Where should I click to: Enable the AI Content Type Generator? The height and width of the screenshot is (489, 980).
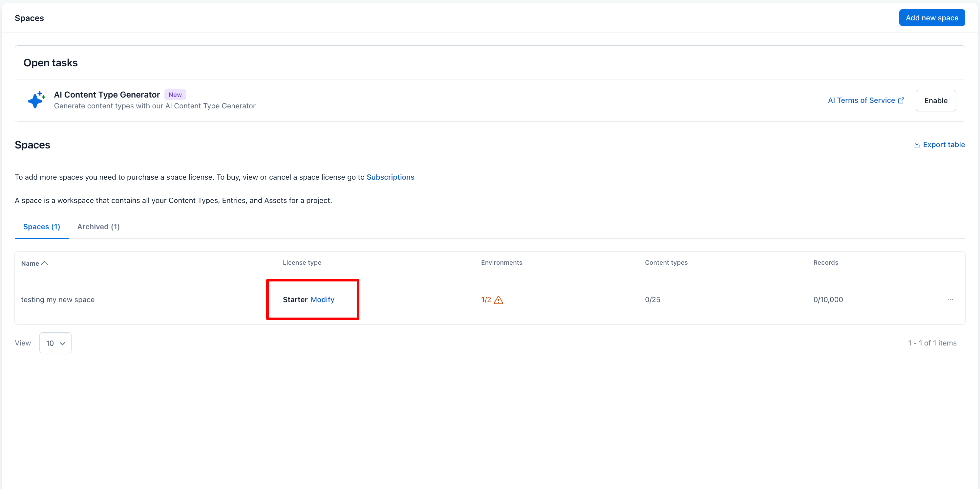[x=935, y=100]
